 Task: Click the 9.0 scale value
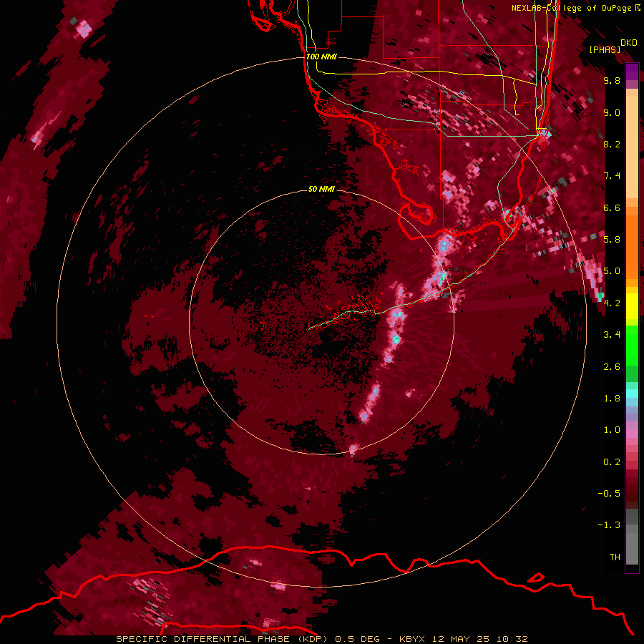point(612,112)
